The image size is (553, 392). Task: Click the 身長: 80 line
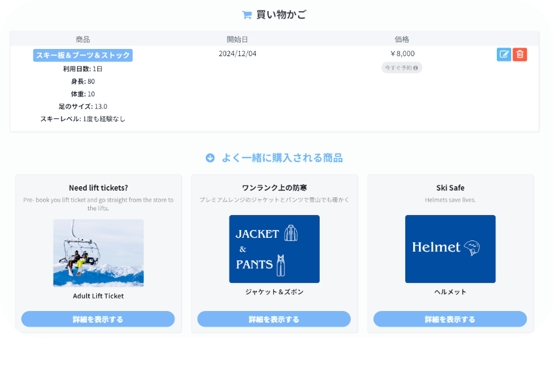coord(83,82)
